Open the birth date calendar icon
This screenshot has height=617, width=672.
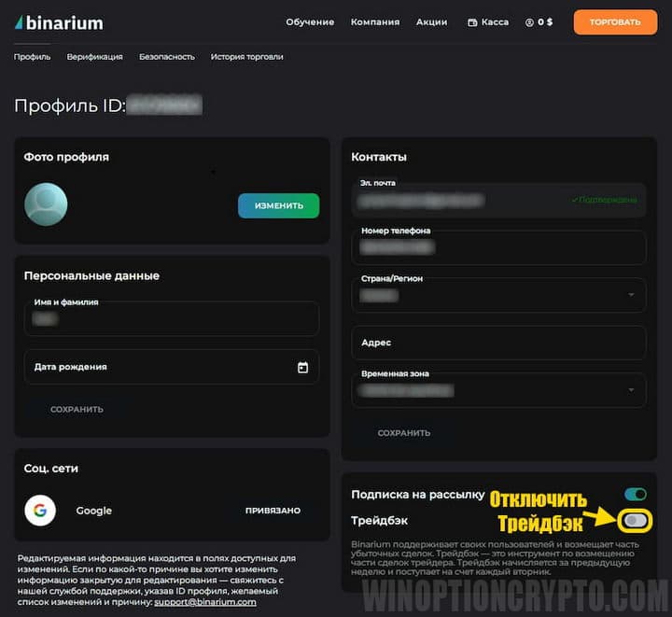pyautogui.click(x=302, y=367)
